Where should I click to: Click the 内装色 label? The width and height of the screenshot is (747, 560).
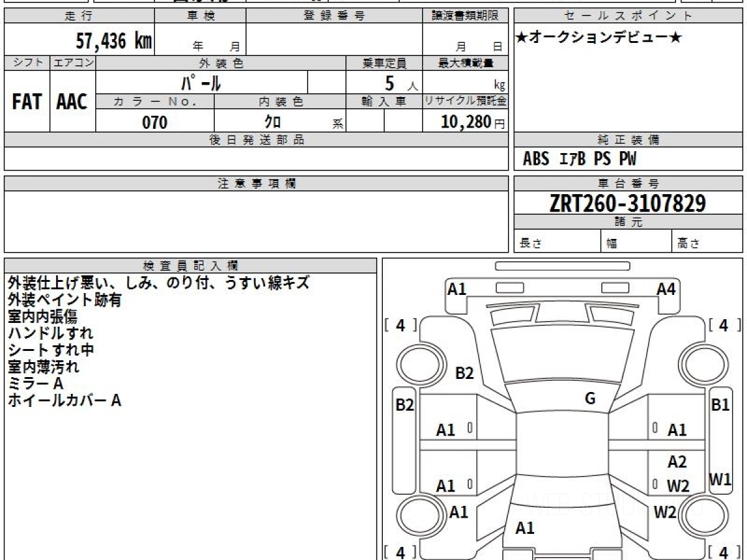[x=280, y=102]
